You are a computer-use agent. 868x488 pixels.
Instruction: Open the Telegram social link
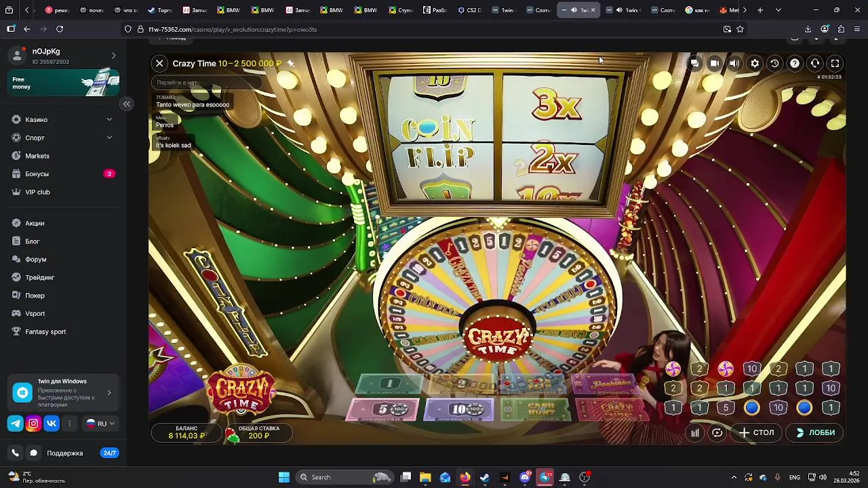[15, 424]
